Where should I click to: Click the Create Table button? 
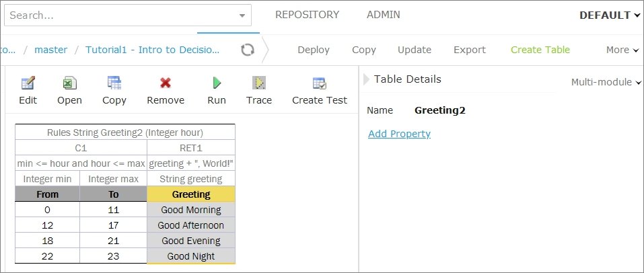(540, 50)
